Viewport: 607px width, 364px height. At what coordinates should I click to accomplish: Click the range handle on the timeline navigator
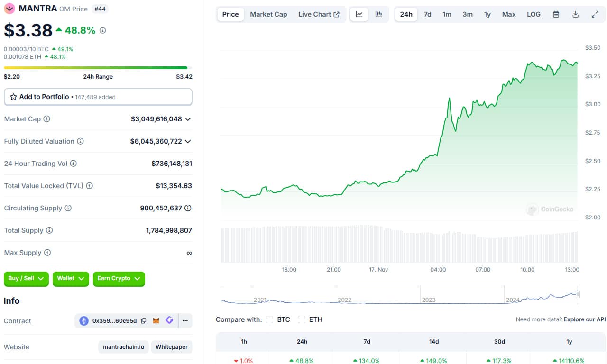(578, 294)
